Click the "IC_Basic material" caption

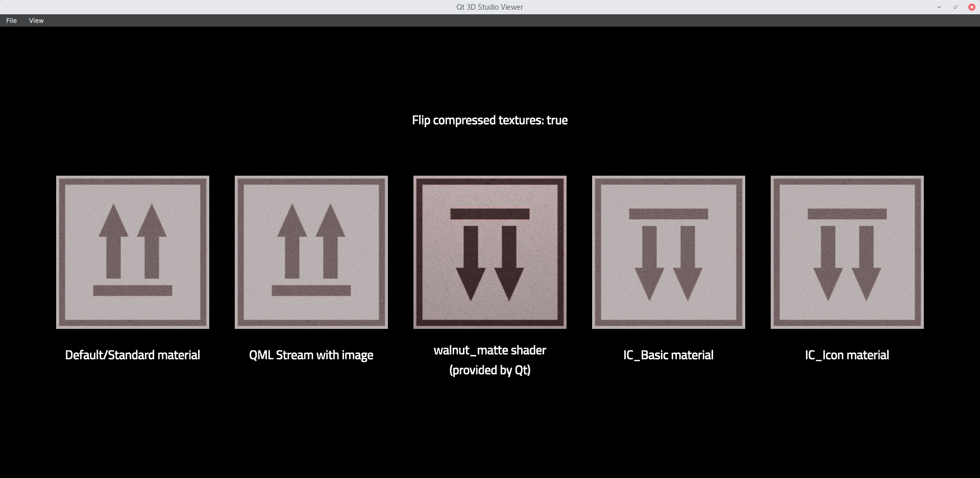669,355
